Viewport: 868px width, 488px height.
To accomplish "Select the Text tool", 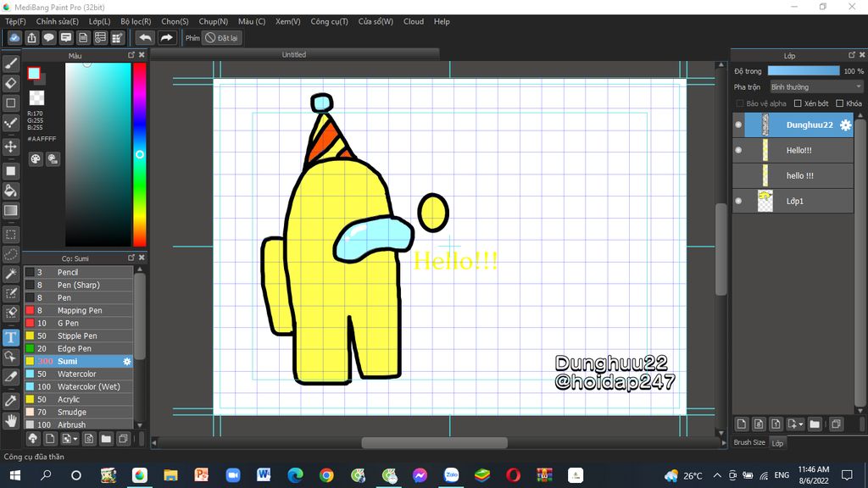I will (10, 337).
